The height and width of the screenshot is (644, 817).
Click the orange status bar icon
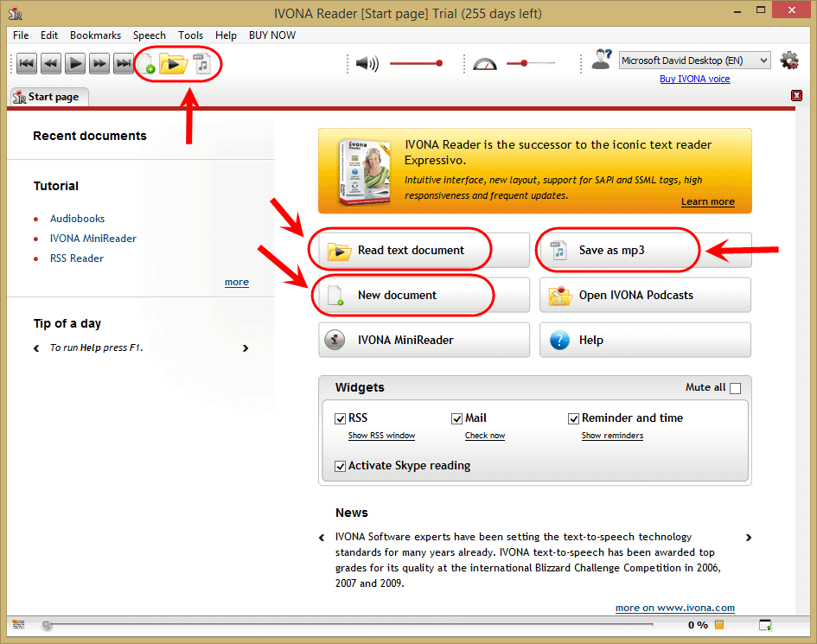point(719,625)
